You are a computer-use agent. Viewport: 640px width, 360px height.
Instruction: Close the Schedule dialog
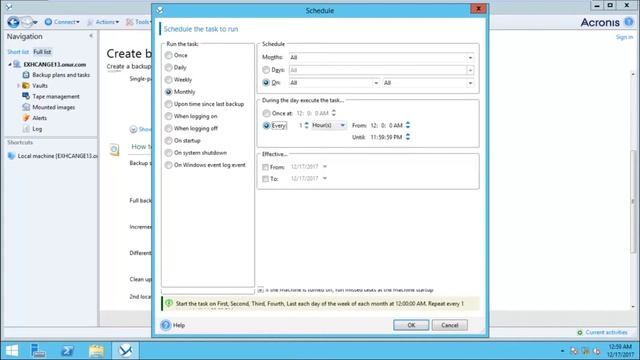(478, 9)
